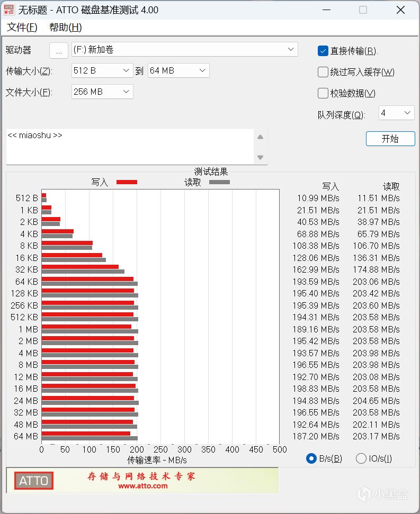This screenshot has width=420, height=514.
Task: Open the 64 MB transfer size end dropdown
Action: click(x=178, y=70)
